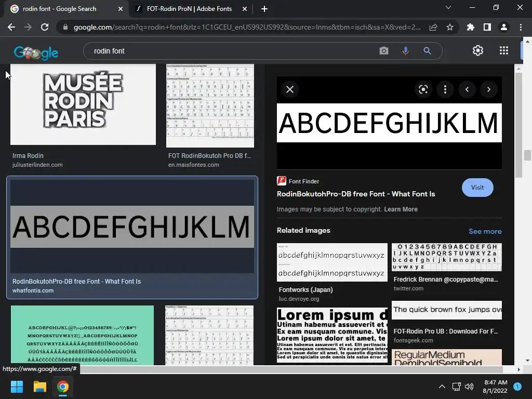This screenshot has width=532, height=399.
Task: Visit the What Font Is page
Action: pyautogui.click(x=477, y=187)
